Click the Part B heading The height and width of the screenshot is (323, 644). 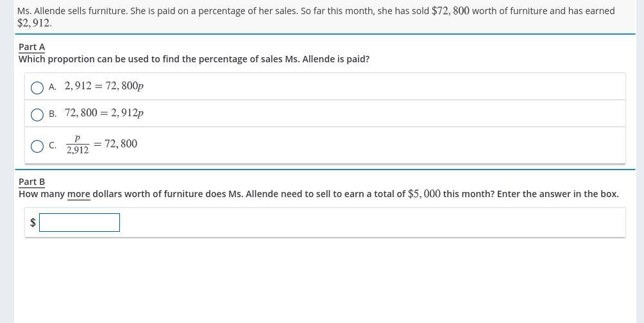[x=31, y=182]
